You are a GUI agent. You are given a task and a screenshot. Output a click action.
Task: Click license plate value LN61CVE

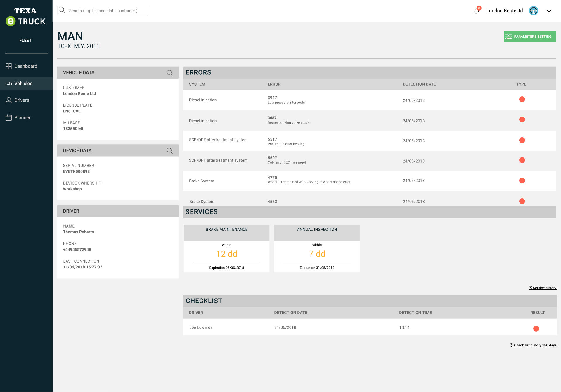coord(72,111)
